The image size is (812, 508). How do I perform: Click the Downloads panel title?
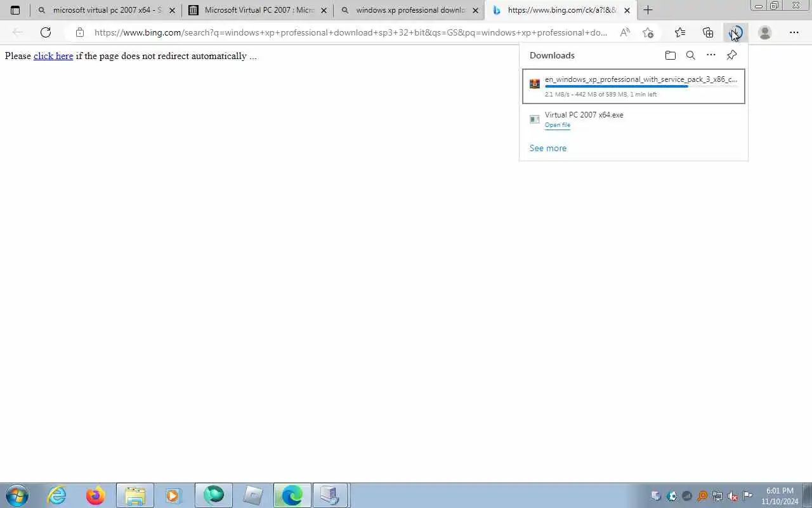click(552, 55)
